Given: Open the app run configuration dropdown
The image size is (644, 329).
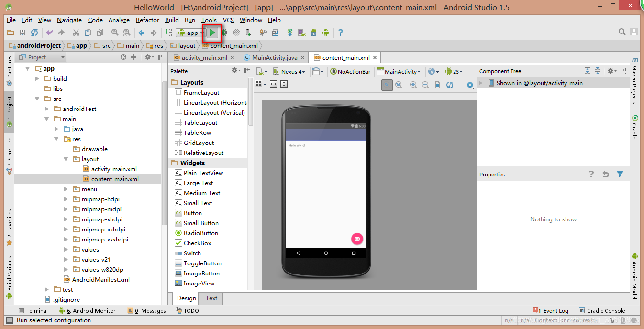Looking at the screenshot, I should pos(189,33).
